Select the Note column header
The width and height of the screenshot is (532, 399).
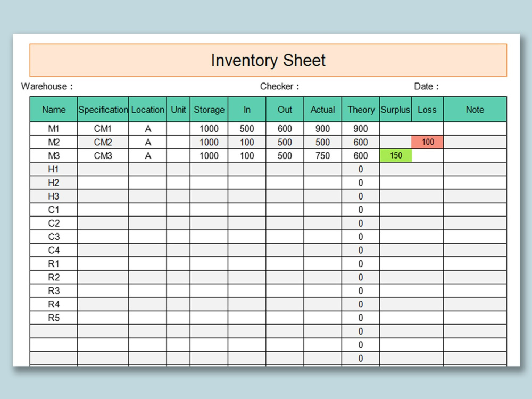tap(475, 110)
